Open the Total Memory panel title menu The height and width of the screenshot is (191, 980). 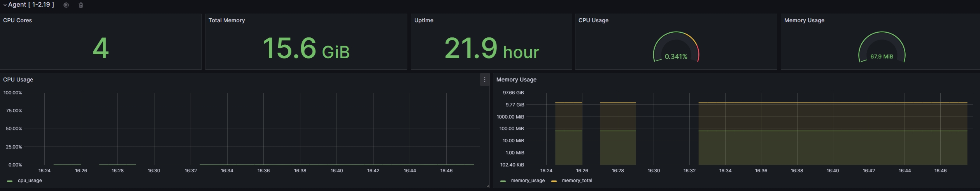[x=226, y=20]
